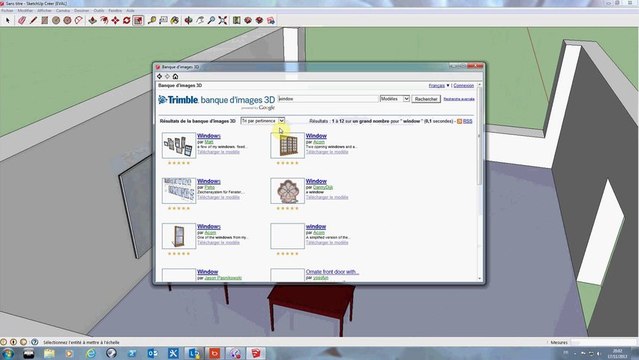Open the Afficher menu
This screenshot has height=360, width=639.
[x=44, y=11]
